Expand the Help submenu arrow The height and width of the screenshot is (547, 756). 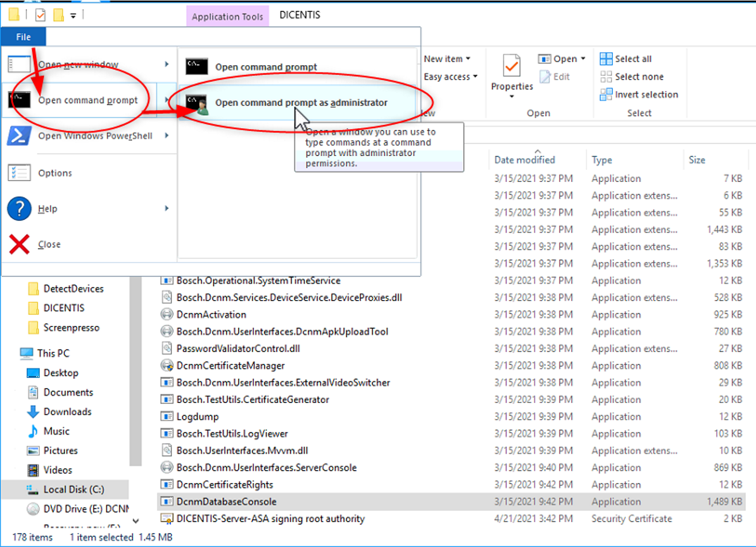(x=167, y=208)
